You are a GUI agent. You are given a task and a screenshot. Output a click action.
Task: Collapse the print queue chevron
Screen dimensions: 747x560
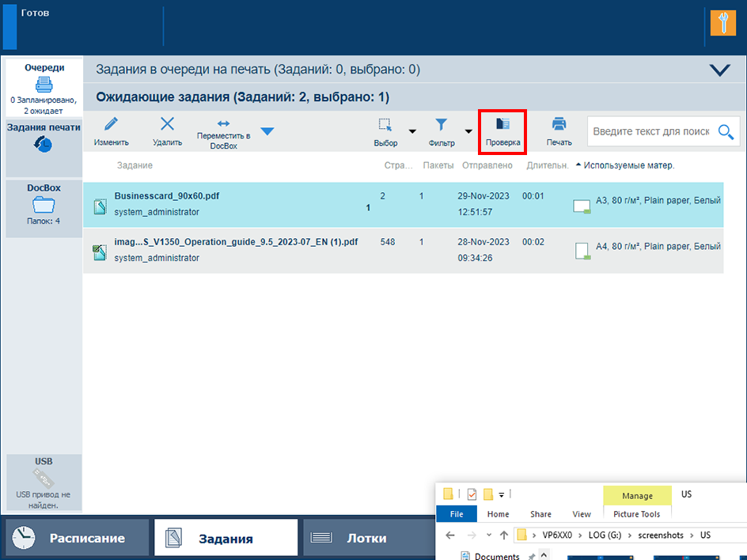(719, 70)
